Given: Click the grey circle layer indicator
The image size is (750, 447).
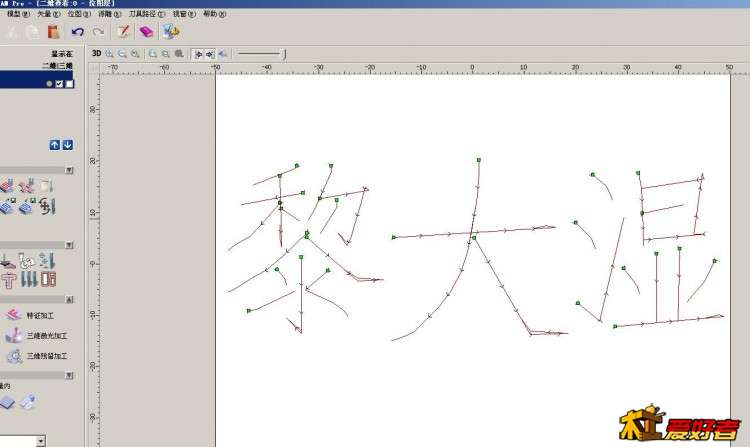Looking at the screenshot, I should pyautogui.click(x=49, y=84).
